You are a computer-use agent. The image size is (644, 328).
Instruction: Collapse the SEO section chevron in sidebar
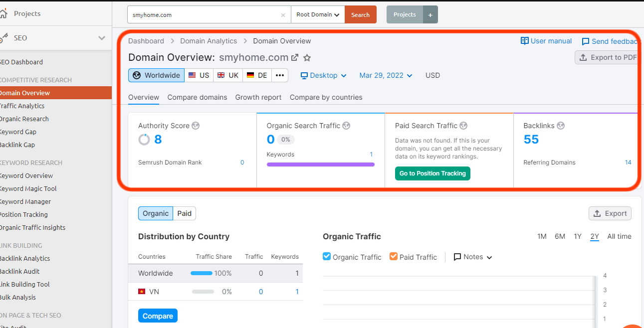102,38
